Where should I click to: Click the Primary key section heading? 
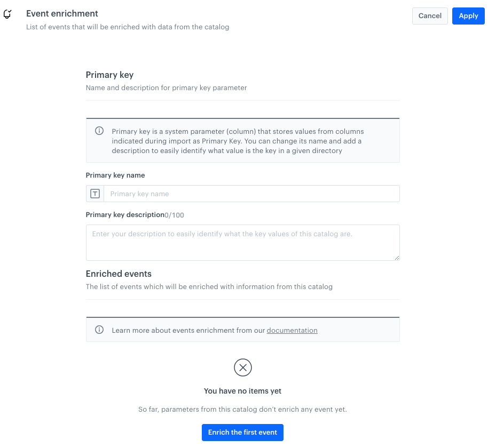tap(109, 75)
